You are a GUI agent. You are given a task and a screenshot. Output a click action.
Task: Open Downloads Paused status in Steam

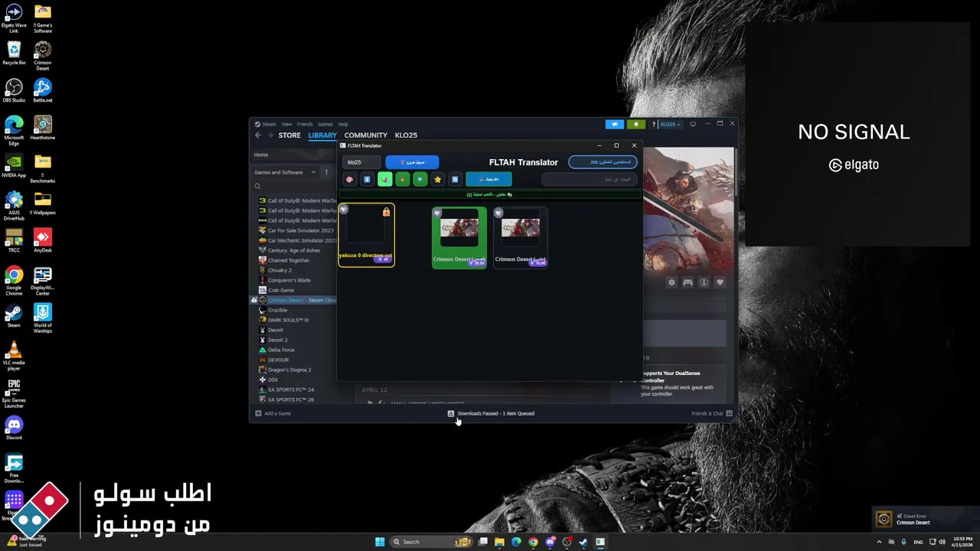(491, 413)
